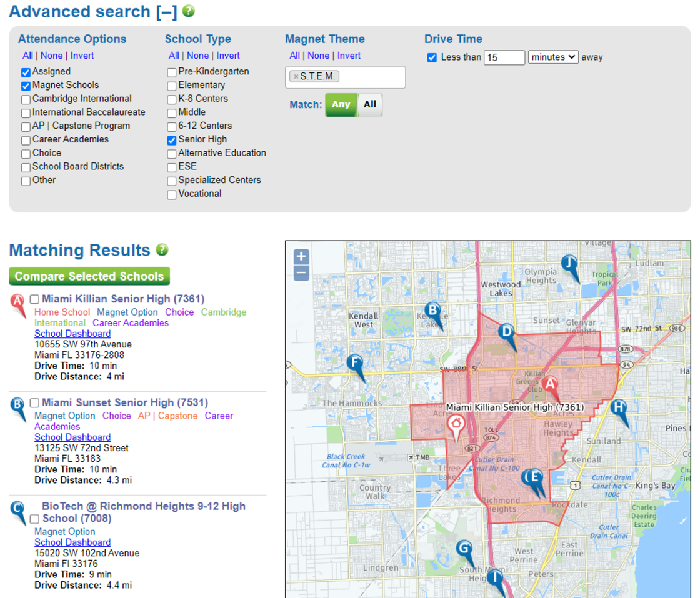
Task: Open the Matching Results help icon
Action: tap(162, 249)
